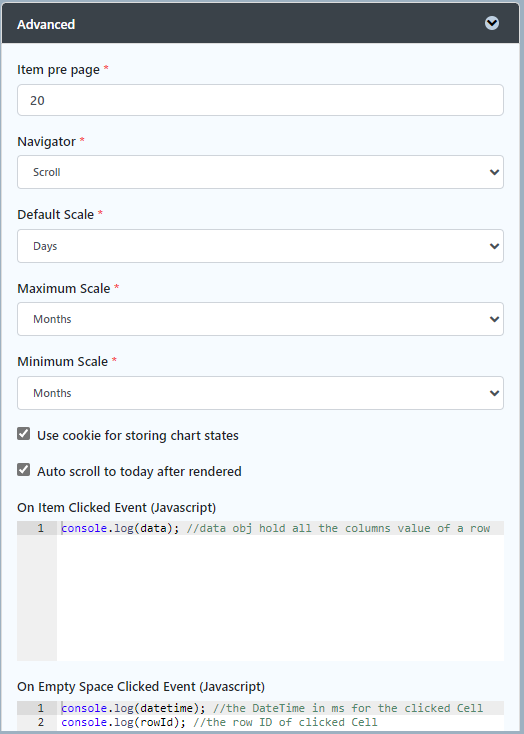Open the Default Scale dropdown

(x=260, y=246)
